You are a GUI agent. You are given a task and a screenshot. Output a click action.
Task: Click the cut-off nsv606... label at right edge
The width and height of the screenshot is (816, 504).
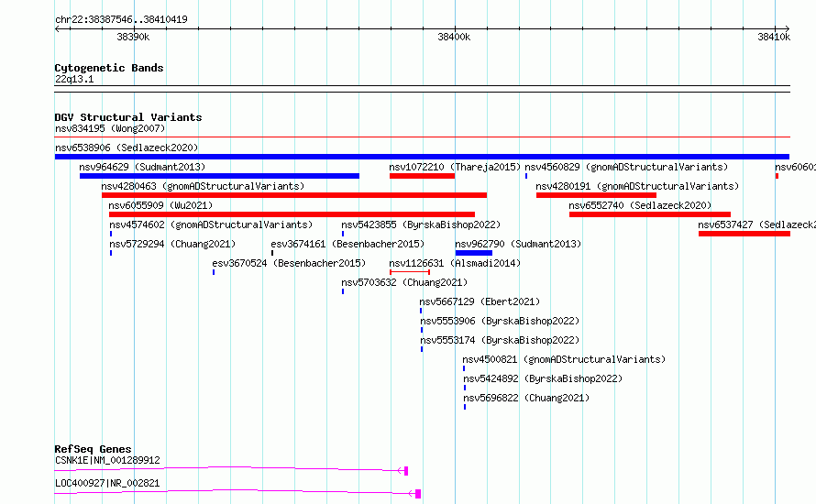[795, 167]
